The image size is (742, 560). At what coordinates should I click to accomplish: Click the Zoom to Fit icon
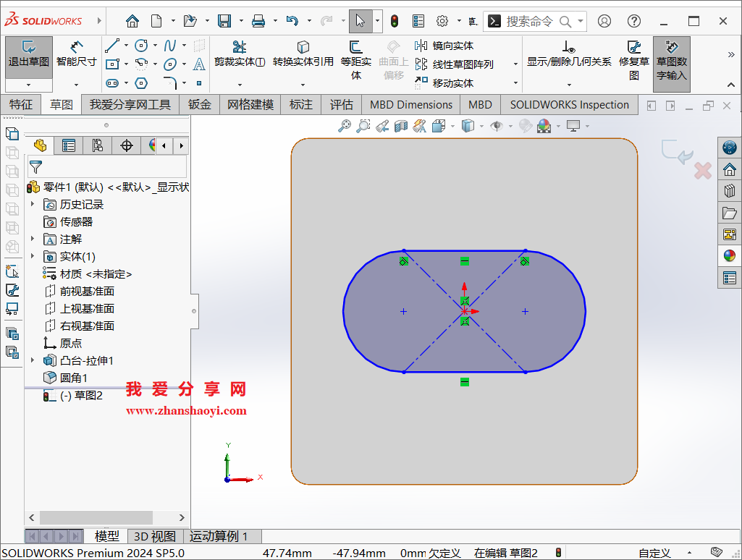pos(344,126)
